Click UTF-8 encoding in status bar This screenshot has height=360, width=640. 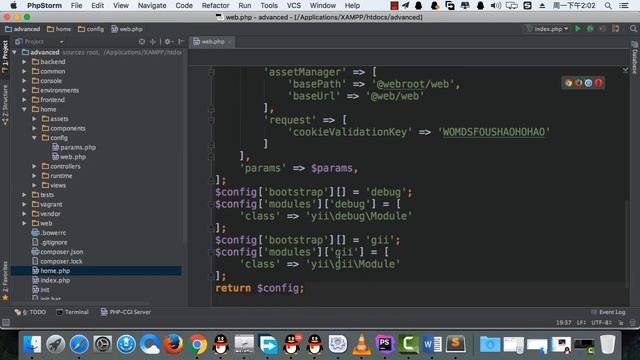click(x=601, y=322)
